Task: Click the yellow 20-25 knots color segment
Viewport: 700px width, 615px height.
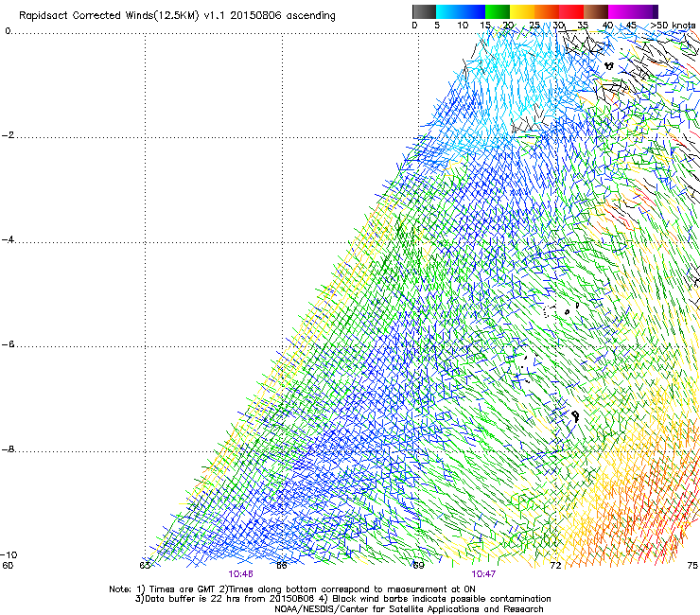Action: (x=522, y=11)
